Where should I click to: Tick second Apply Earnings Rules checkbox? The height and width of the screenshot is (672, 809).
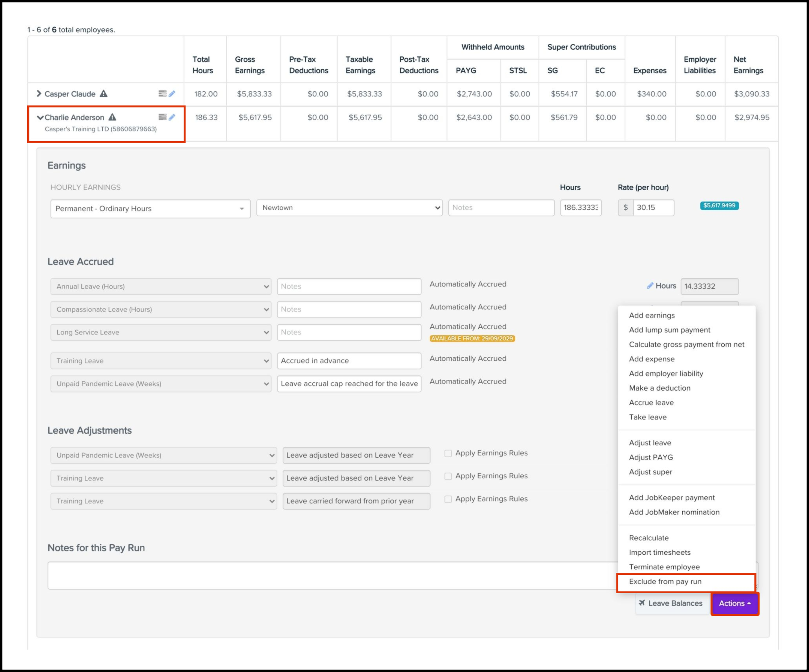(x=448, y=476)
